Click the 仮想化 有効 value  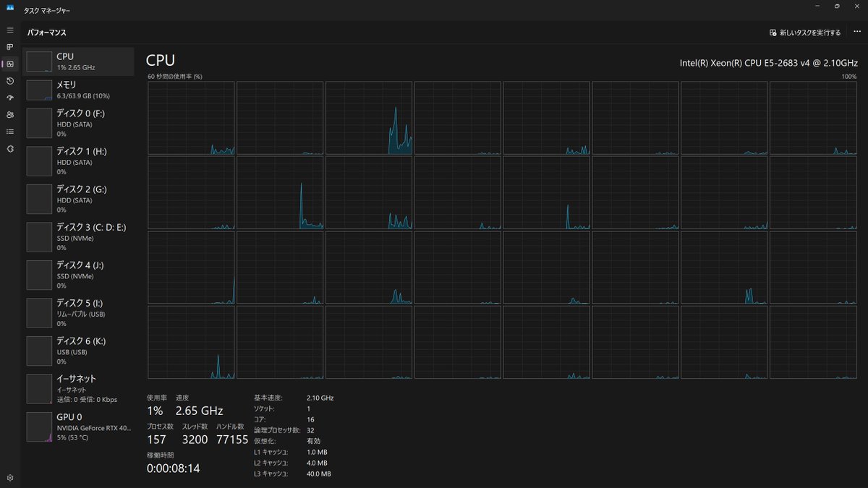(313, 441)
